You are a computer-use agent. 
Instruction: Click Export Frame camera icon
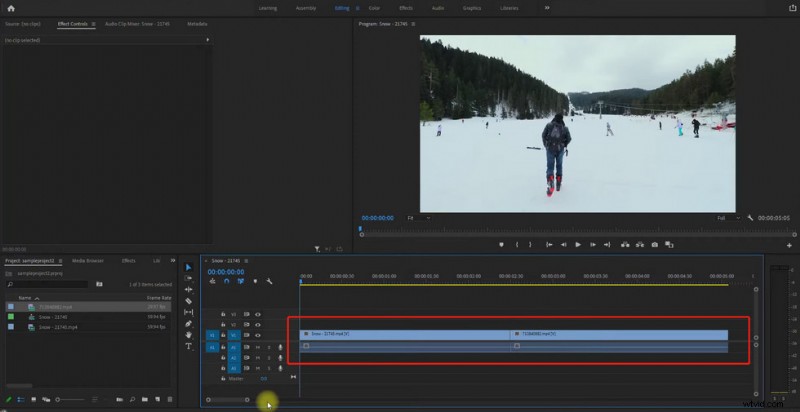tap(655, 245)
